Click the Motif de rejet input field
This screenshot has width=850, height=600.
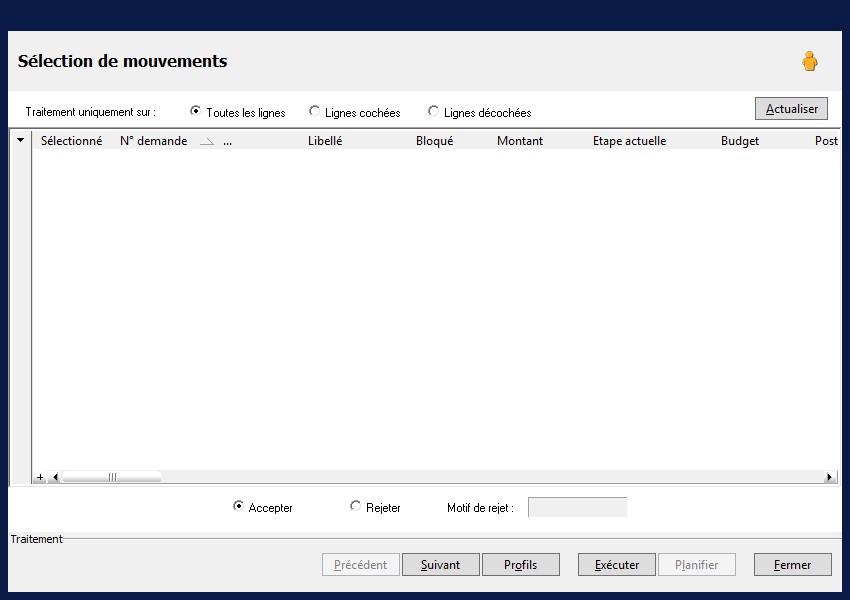tap(577, 507)
